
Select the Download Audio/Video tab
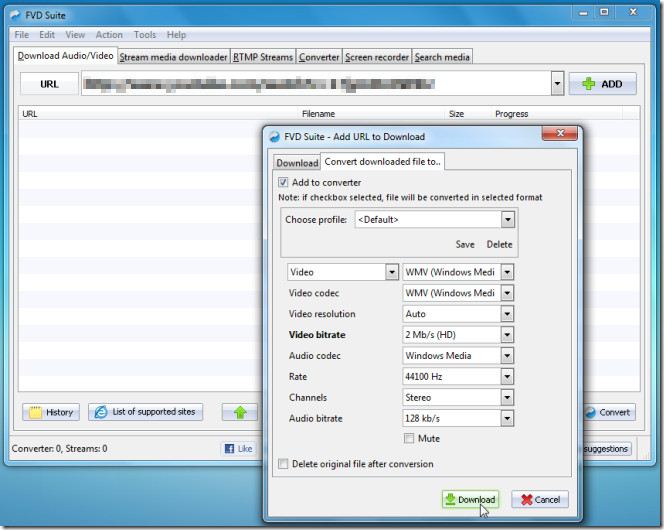coord(66,56)
